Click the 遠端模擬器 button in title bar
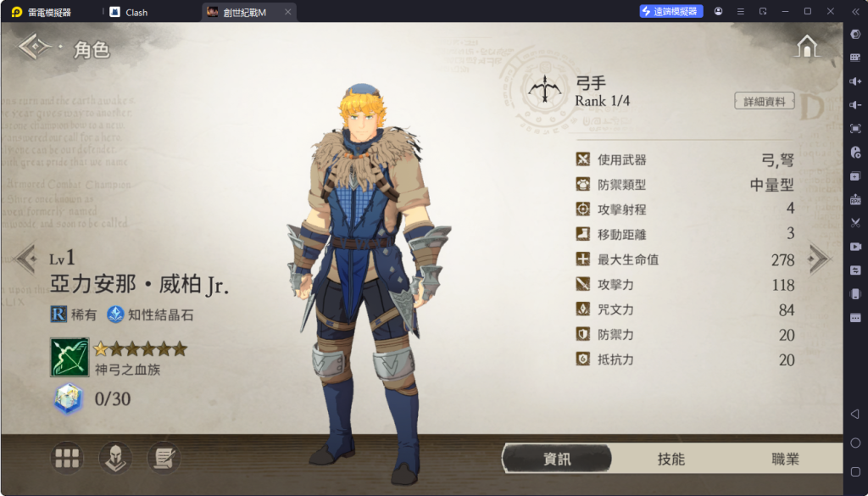This screenshot has width=868, height=496. [671, 11]
